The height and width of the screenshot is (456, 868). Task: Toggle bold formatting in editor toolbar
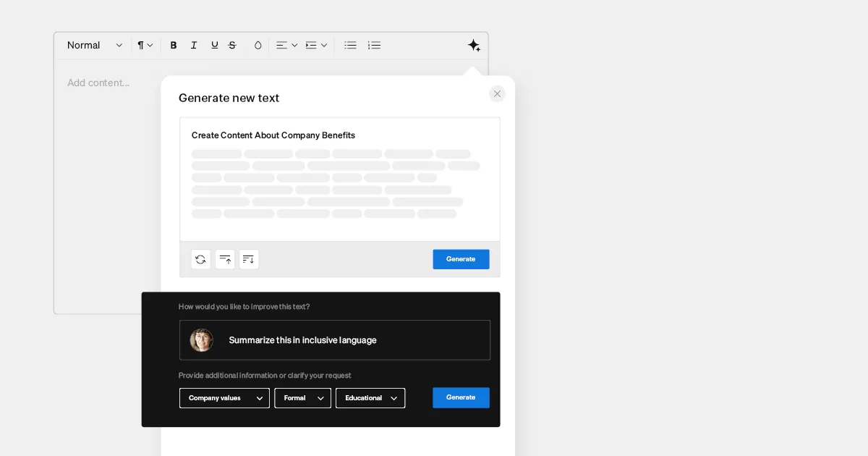(174, 45)
